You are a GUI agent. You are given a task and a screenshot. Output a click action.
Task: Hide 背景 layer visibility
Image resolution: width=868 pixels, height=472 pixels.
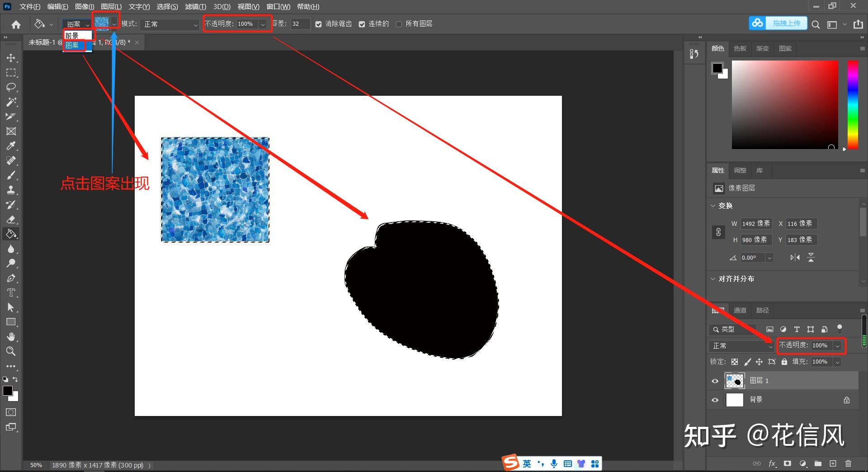715,400
